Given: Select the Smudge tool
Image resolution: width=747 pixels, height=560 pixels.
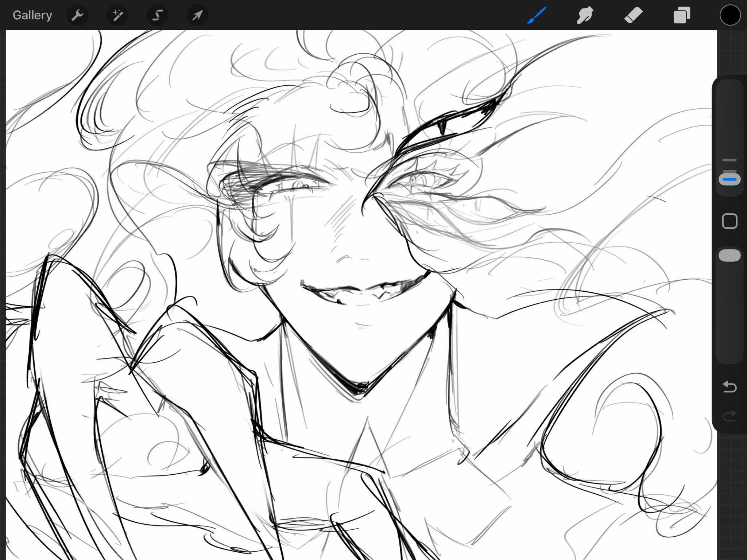Looking at the screenshot, I should coord(585,15).
